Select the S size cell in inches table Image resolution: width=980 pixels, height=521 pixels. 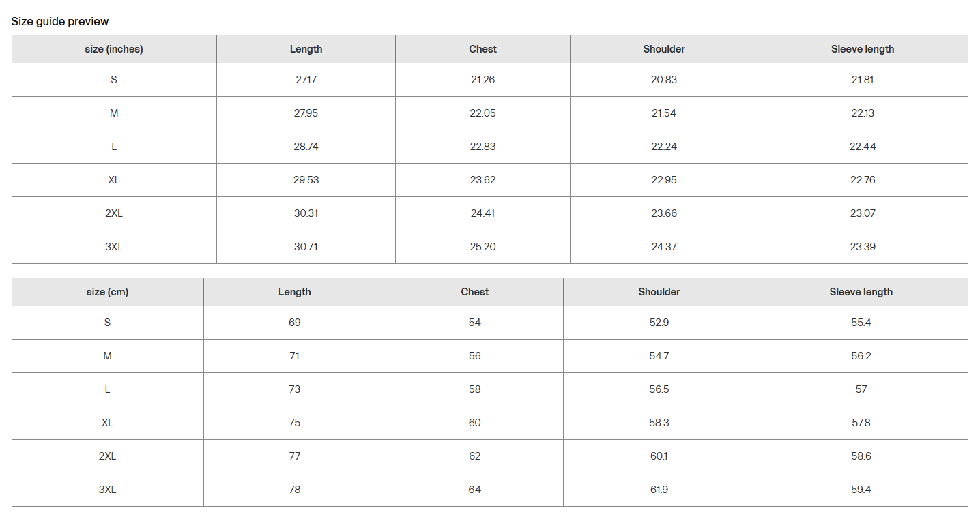pos(114,80)
